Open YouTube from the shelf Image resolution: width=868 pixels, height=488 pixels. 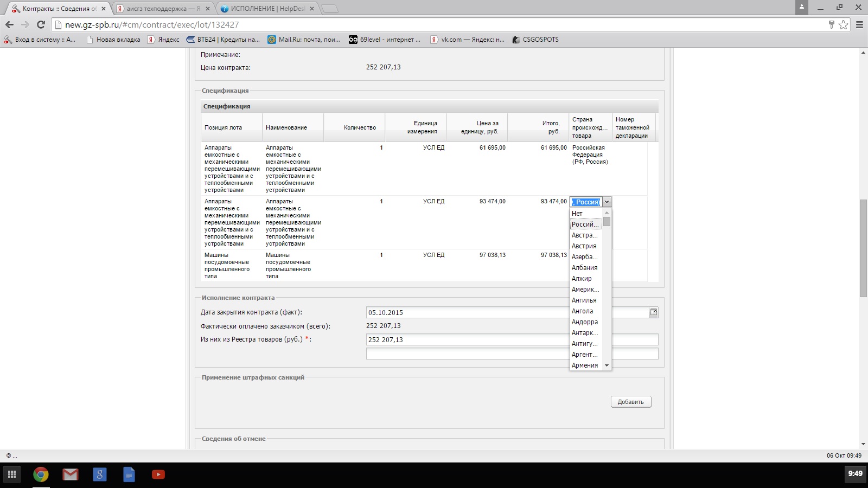tap(158, 474)
